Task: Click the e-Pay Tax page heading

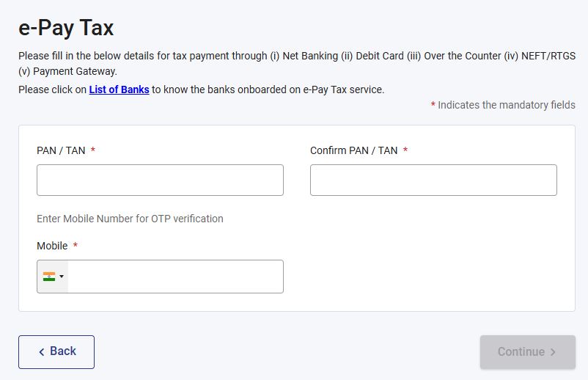Action: coord(66,28)
